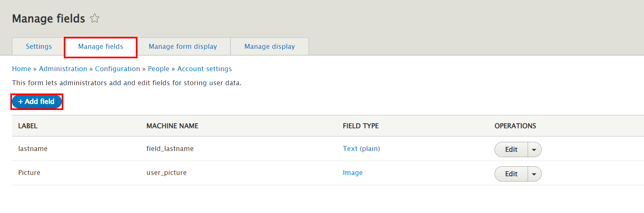Image resolution: width=644 pixels, height=213 pixels.
Task: Edit the lastname field
Action: (511, 150)
